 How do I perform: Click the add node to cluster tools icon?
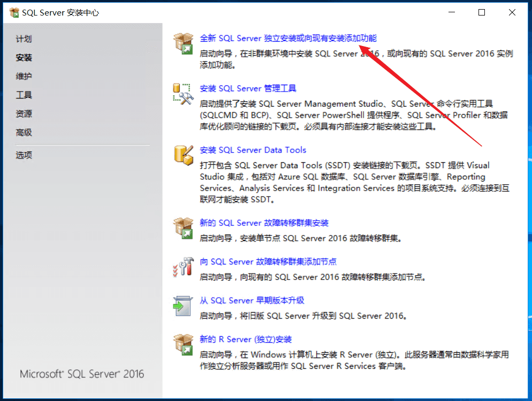coord(184,267)
